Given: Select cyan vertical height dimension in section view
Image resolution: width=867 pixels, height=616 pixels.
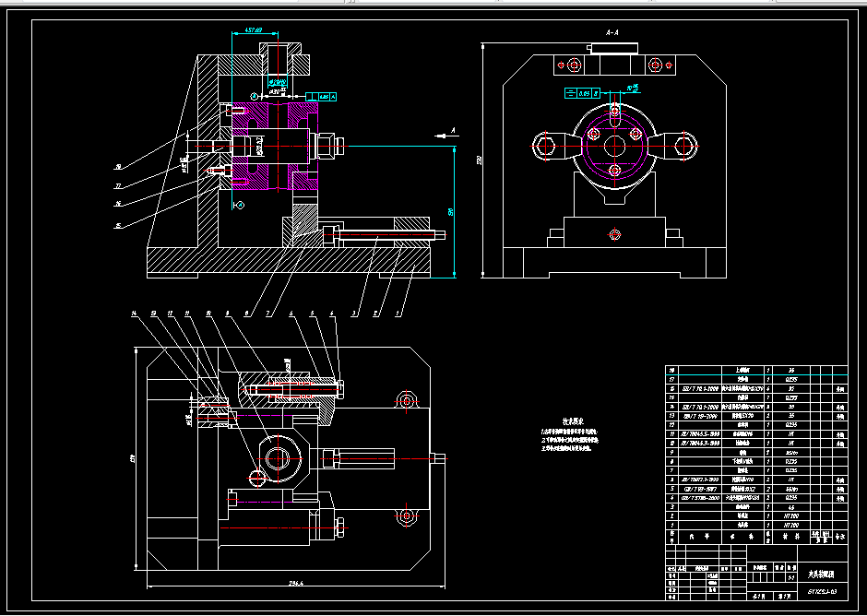Looking at the screenshot, I should click(x=452, y=212).
